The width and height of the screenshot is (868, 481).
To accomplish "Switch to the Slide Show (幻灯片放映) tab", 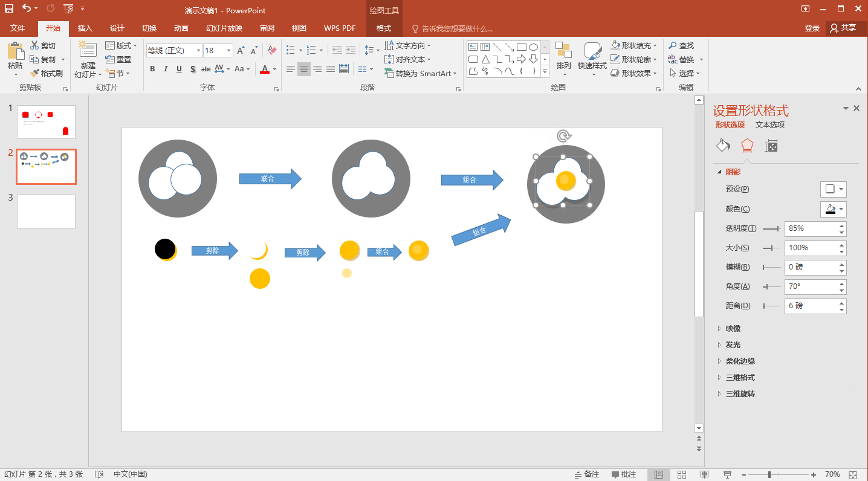I will 224,28.
